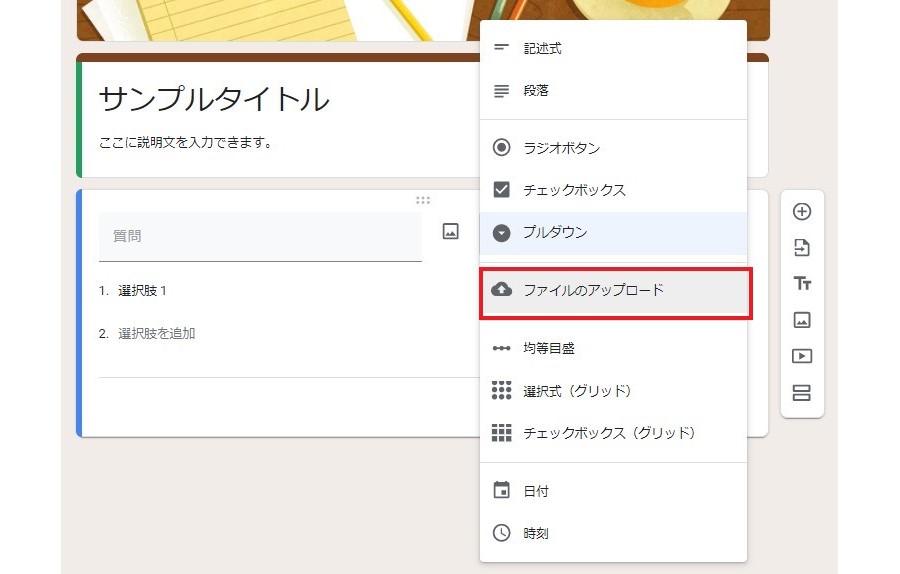Choose プルダウン from the type list
This screenshot has height=574, width=900.
pos(555,232)
